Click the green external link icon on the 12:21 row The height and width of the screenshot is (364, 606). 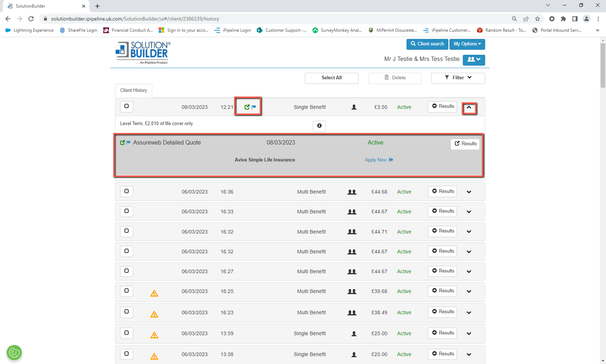[x=247, y=107]
